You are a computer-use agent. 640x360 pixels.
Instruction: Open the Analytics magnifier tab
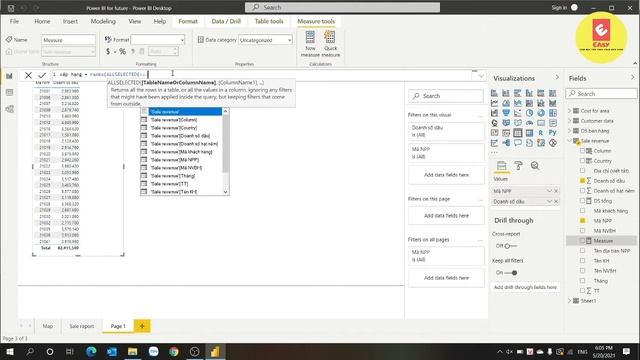coord(535,166)
